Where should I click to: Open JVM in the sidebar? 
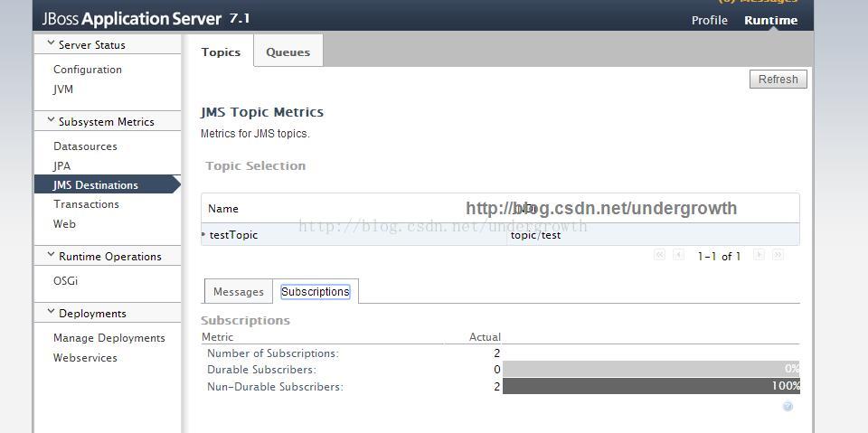click(63, 89)
